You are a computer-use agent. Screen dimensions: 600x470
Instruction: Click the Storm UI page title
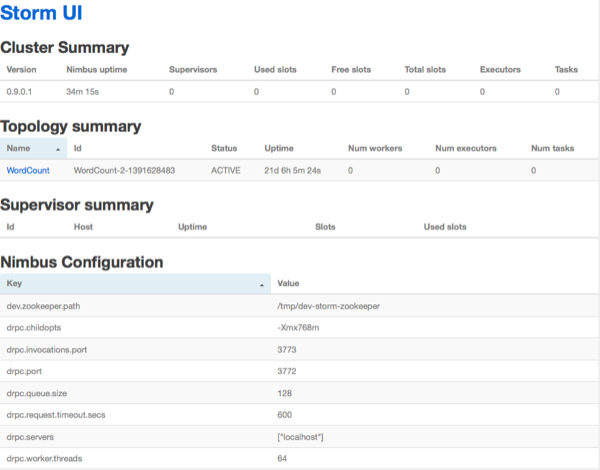click(49, 14)
